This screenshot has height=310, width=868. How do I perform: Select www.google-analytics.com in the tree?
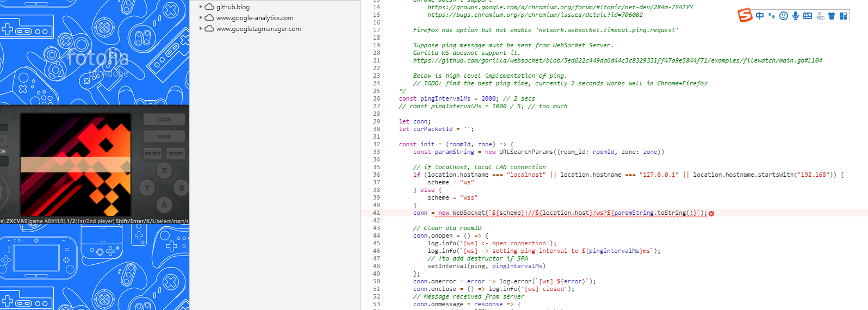pos(255,18)
